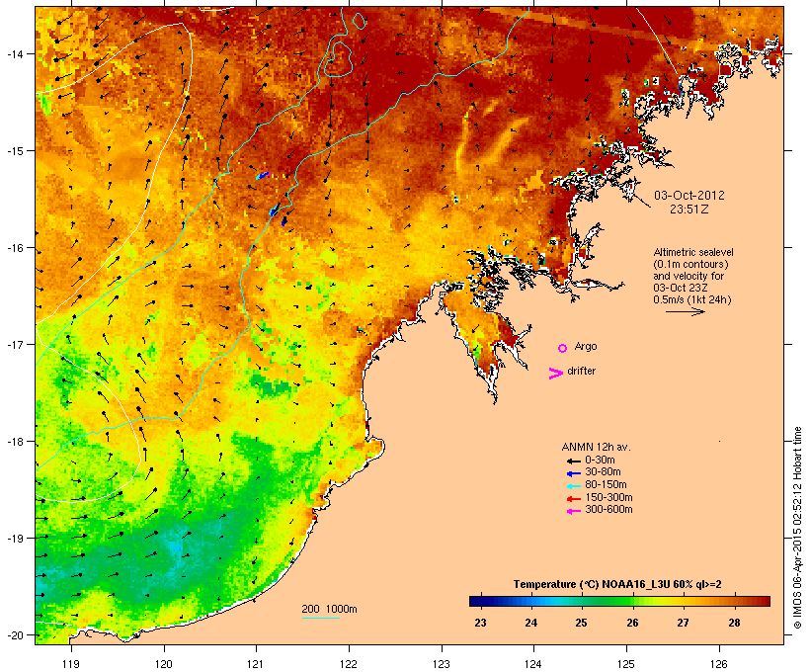Click the '30-80m' depth label
This screenshot has height=672, width=810.
tap(603, 472)
